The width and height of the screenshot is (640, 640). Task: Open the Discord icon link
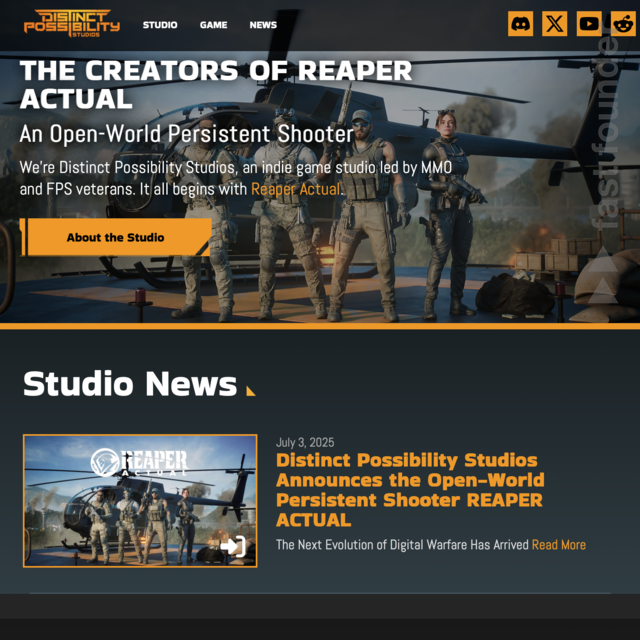click(x=520, y=24)
